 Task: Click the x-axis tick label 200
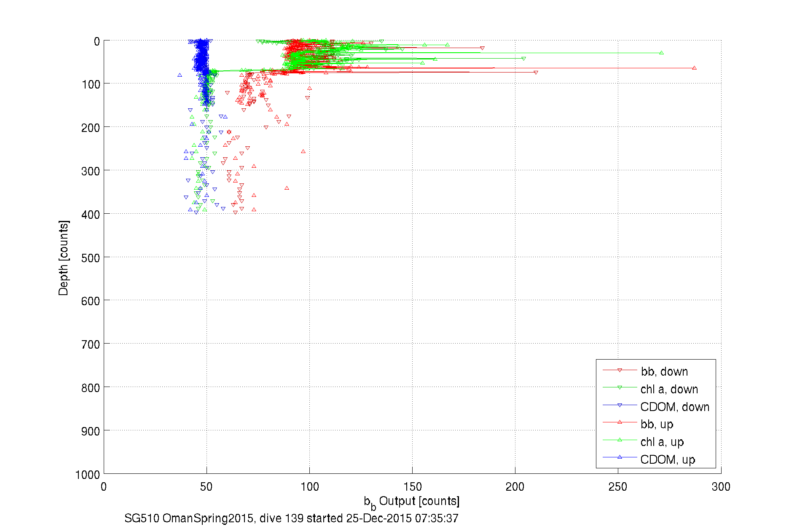515,487
